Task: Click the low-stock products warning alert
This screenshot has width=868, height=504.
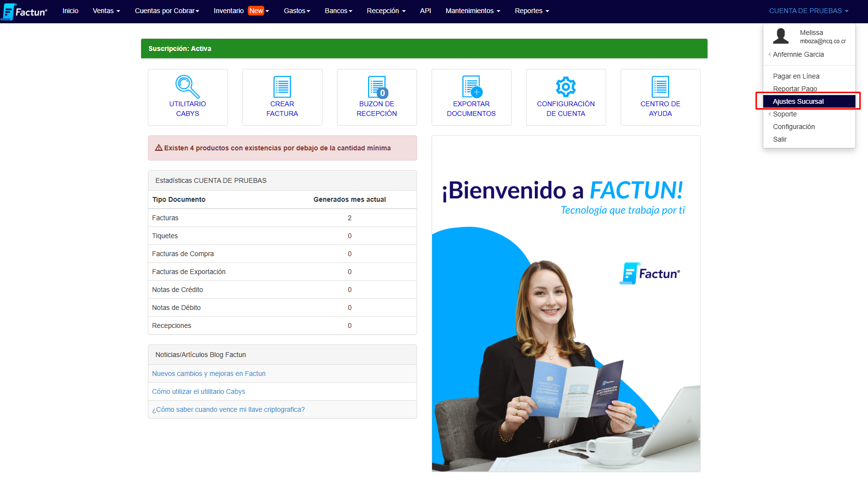Action: tap(282, 148)
